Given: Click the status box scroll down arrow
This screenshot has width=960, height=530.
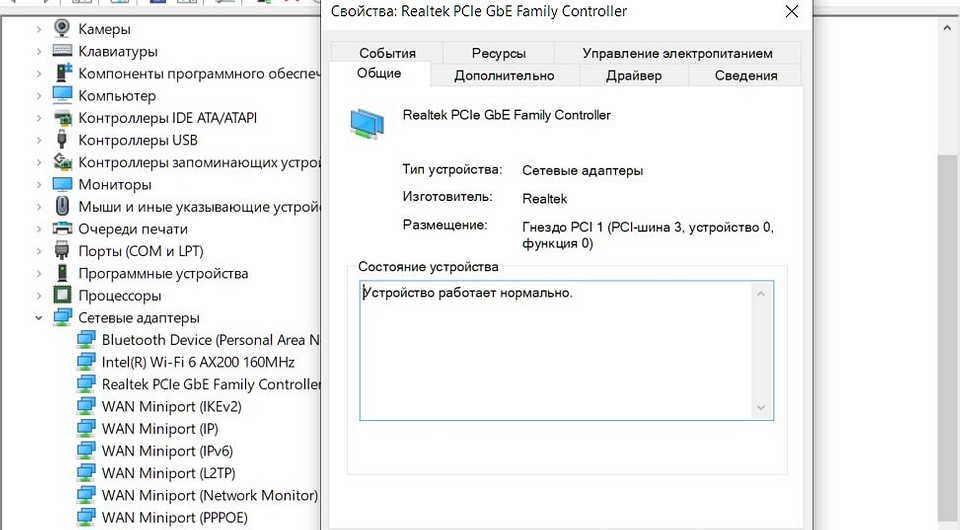Looking at the screenshot, I should (760, 408).
